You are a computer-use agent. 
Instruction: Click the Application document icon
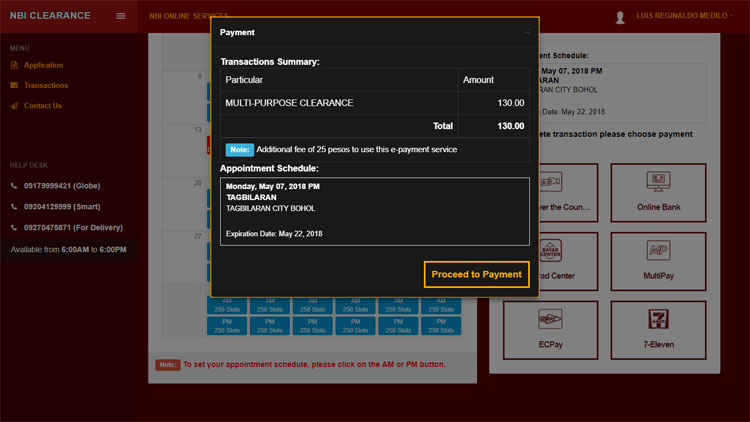tap(14, 65)
